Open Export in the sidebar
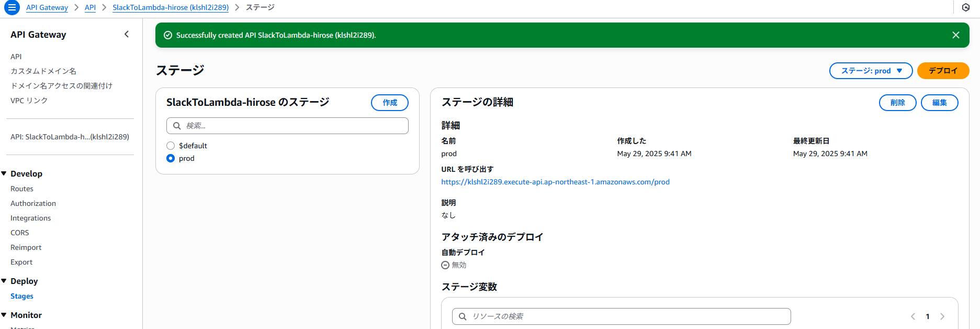The height and width of the screenshot is (329, 980). (x=21, y=262)
